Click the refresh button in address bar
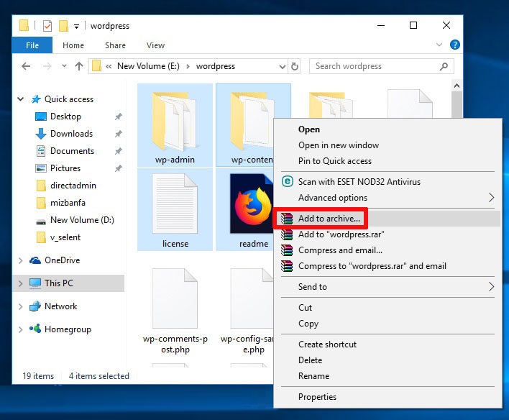Screen dimensions: 509x420 click(x=294, y=66)
